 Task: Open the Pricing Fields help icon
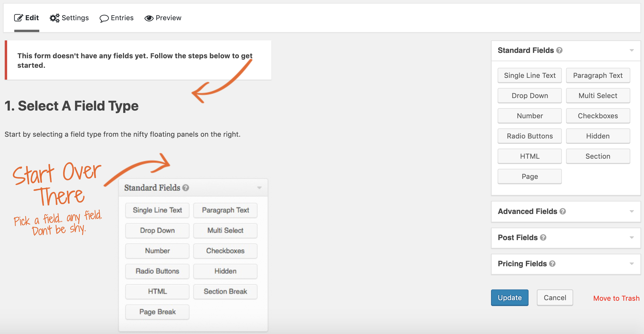[553, 264]
